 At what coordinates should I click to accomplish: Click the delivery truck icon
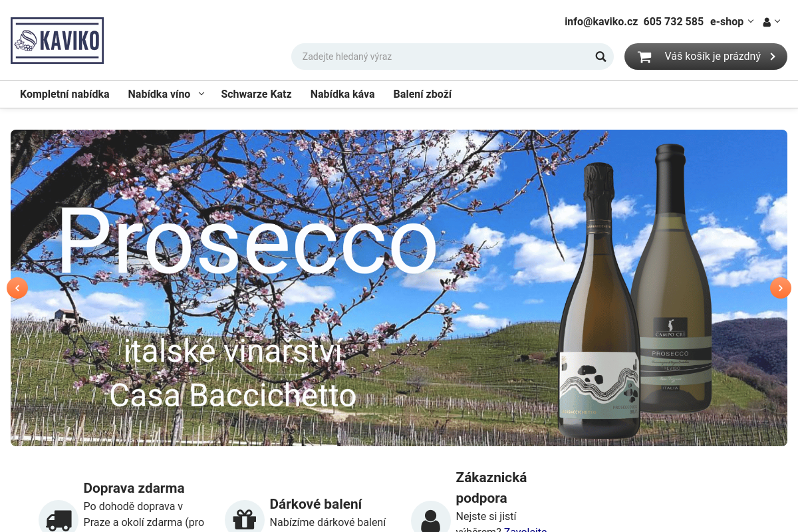coord(59,519)
